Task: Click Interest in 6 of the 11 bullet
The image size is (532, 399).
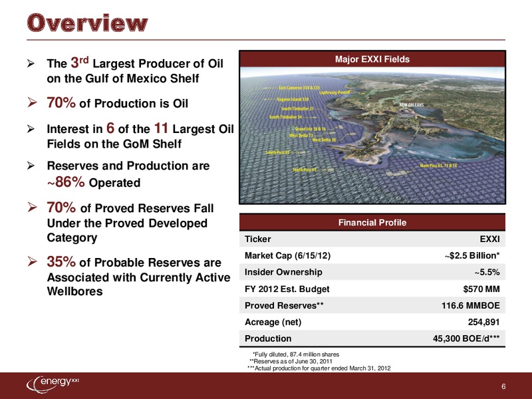Action: click(x=140, y=136)
